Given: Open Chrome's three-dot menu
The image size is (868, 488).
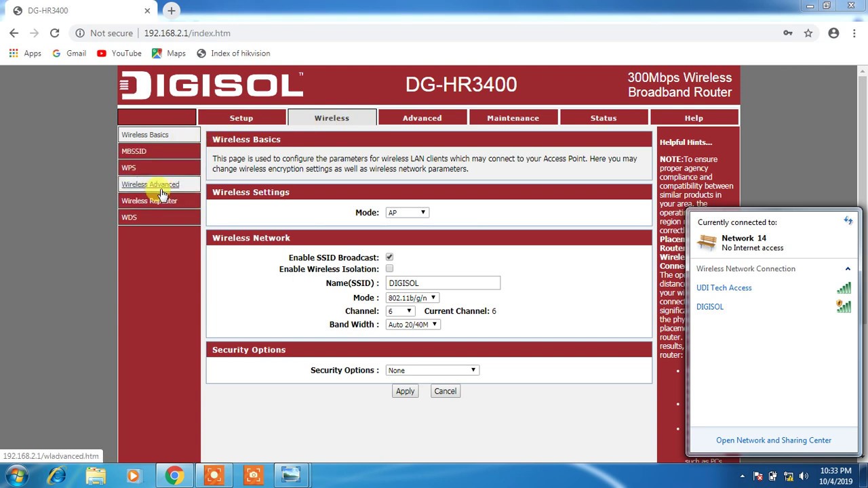Looking at the screenshot, I should (854, 33).
